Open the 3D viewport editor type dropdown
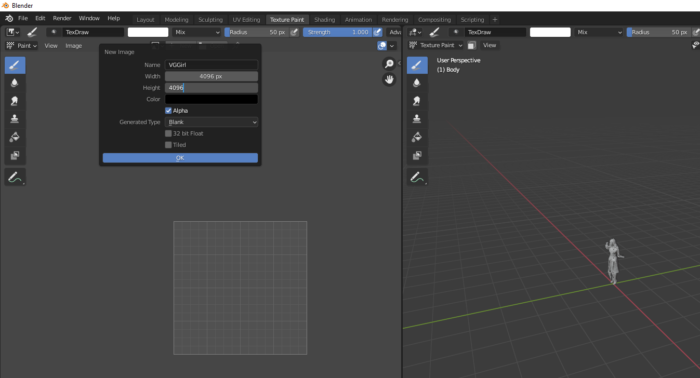Image resolution: width=700 pixels, height=378 pixels. tap(415, 32)
